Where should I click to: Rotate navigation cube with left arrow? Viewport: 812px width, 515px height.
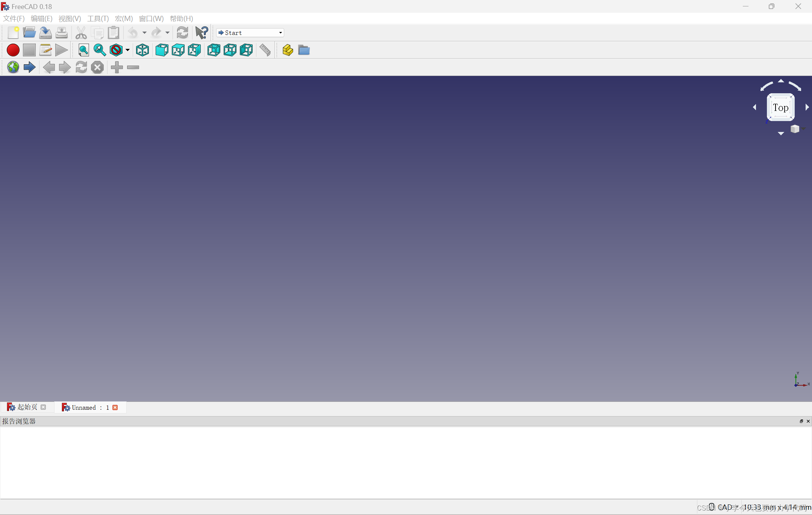755,108
